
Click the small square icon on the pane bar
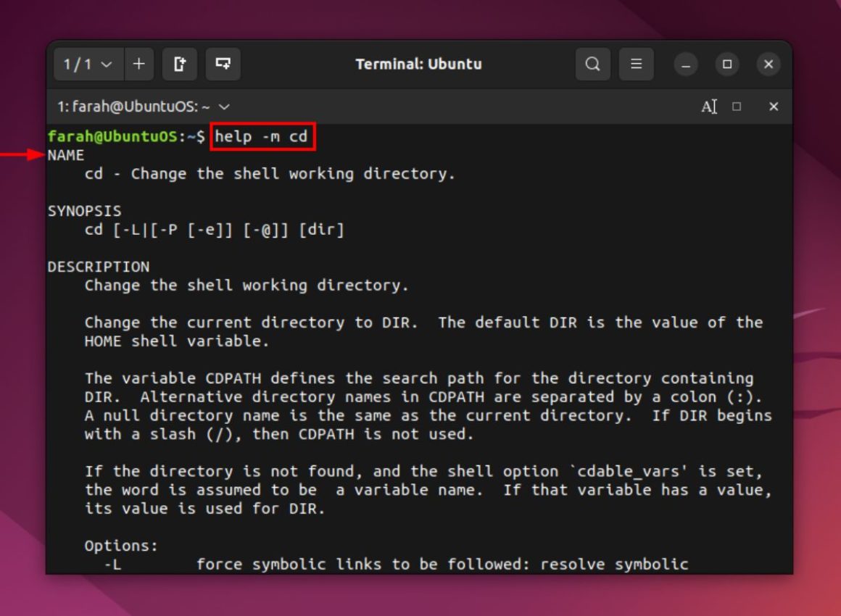(735, 106)
